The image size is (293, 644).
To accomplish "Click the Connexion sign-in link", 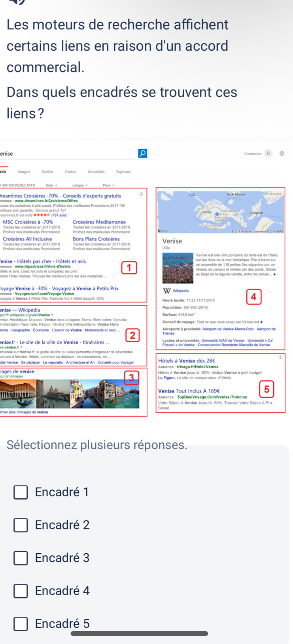I will click(x=253, y=154).
